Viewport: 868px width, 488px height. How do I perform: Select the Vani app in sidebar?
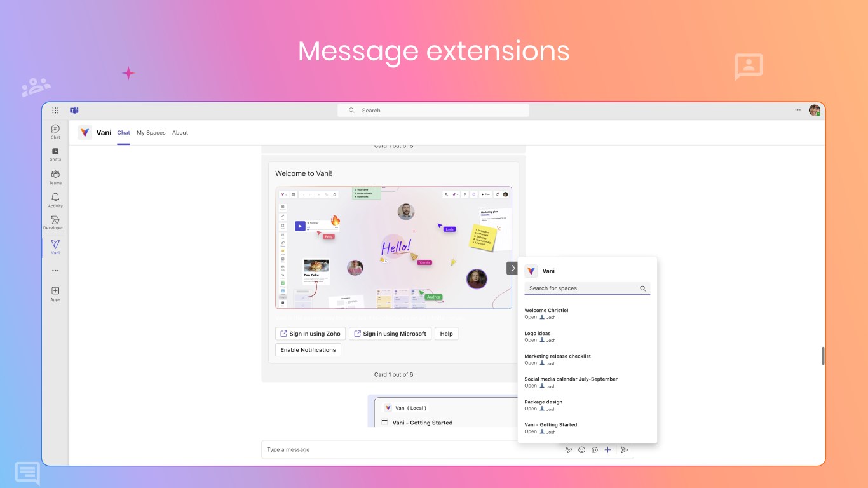click(55, 247)
